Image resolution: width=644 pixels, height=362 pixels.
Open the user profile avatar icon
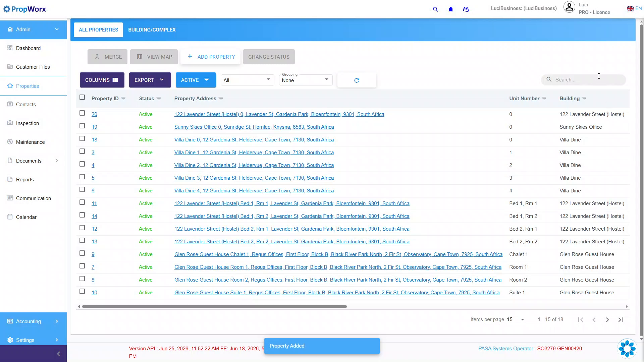click(569, 7)
